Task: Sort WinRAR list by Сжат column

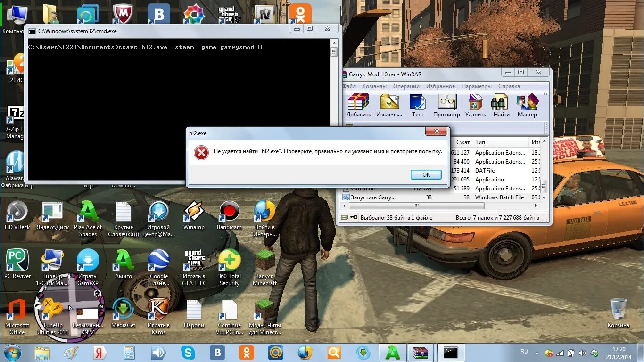Action: (462, 142)
